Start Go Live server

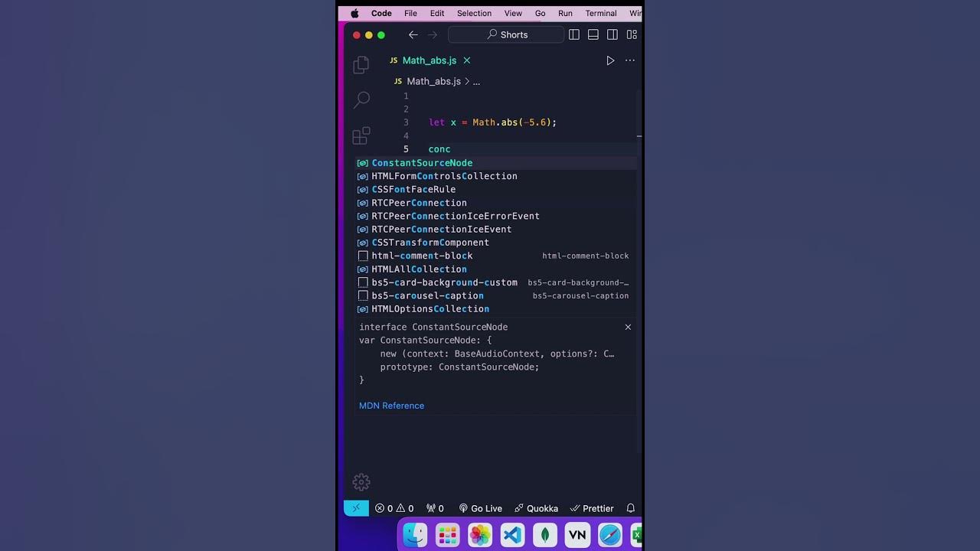point(480,508)
